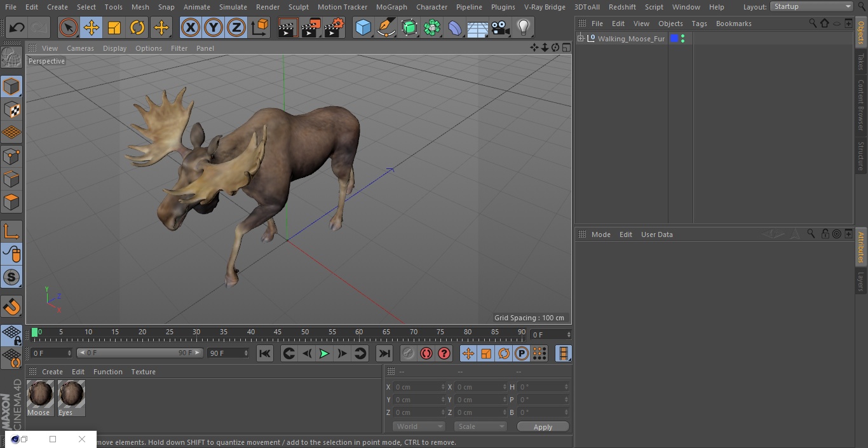Screen dimensions: 868x448
Task: Open material manager Texture menu
Action: click(143, 372)
